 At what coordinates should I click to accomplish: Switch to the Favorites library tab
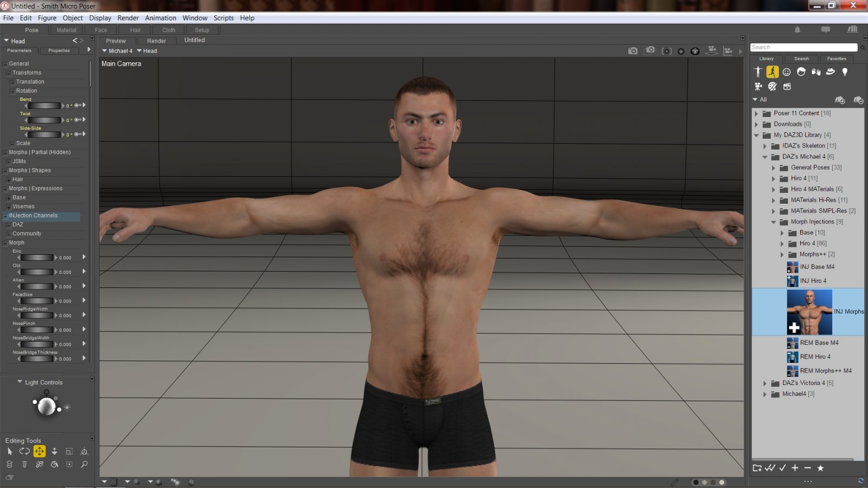(837, 59)
